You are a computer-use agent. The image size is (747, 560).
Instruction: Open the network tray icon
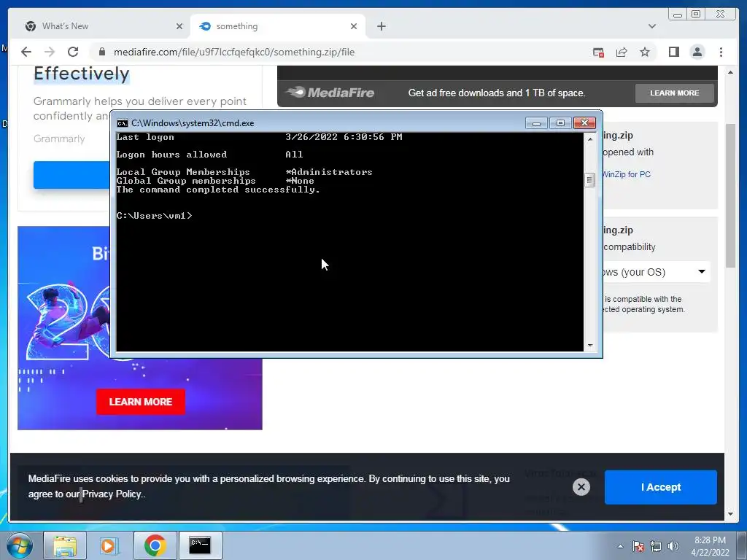(x=656, y=546)
